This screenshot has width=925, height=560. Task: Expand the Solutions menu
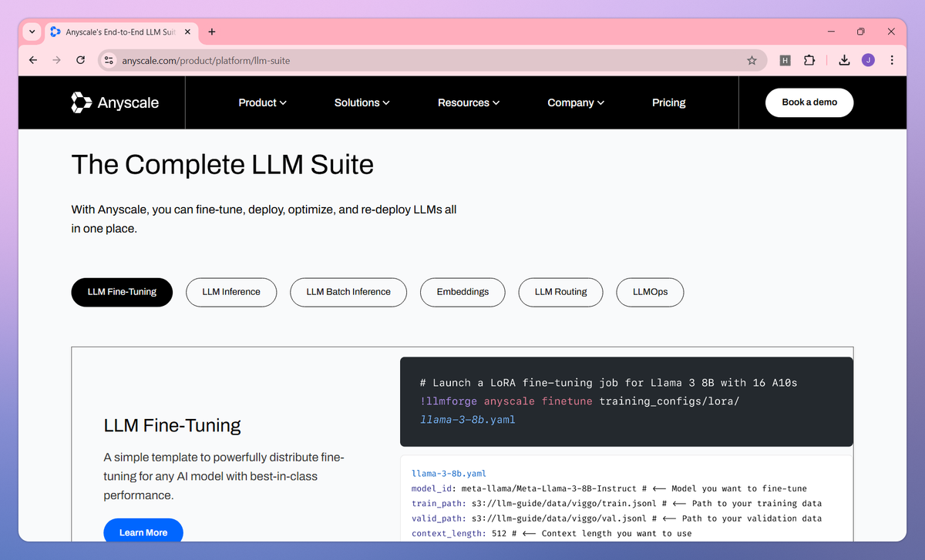click(x=362, y=102)
